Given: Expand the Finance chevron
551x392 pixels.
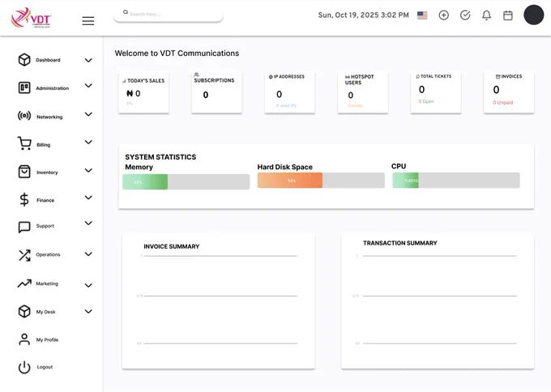Looking at the screenshot, I should point(88,198).
